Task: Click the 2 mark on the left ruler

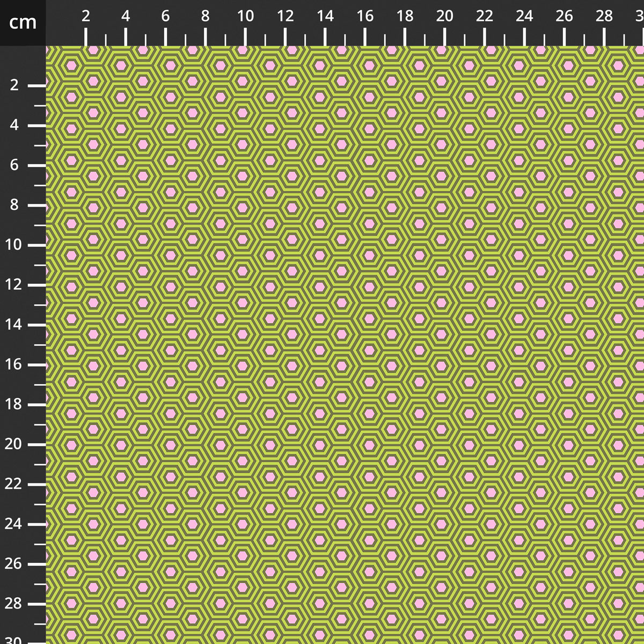Action: pos(14,85)
